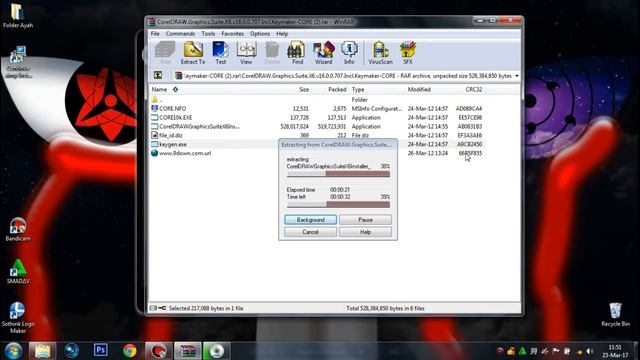Viewport: 640px width, 360px height.
Task: Sort by CRC32 column header
Action: [473, 89]
